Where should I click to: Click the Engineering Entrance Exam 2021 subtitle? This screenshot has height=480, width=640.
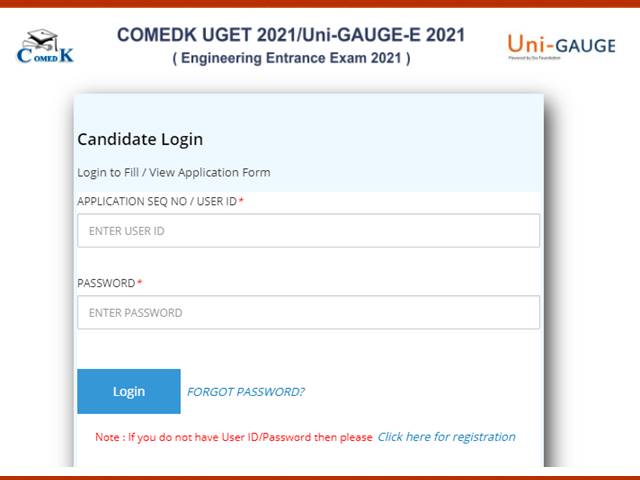pos(291,58)
